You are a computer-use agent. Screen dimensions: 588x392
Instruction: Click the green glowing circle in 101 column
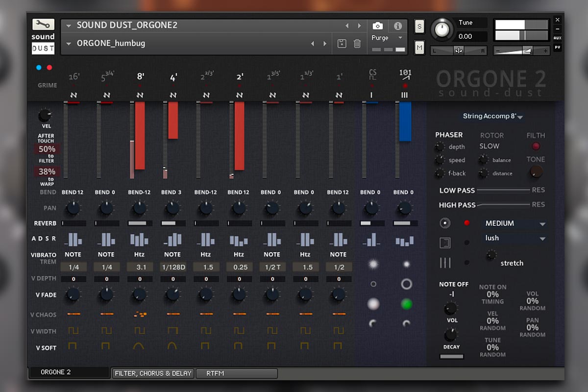click(x=406, y=304)
